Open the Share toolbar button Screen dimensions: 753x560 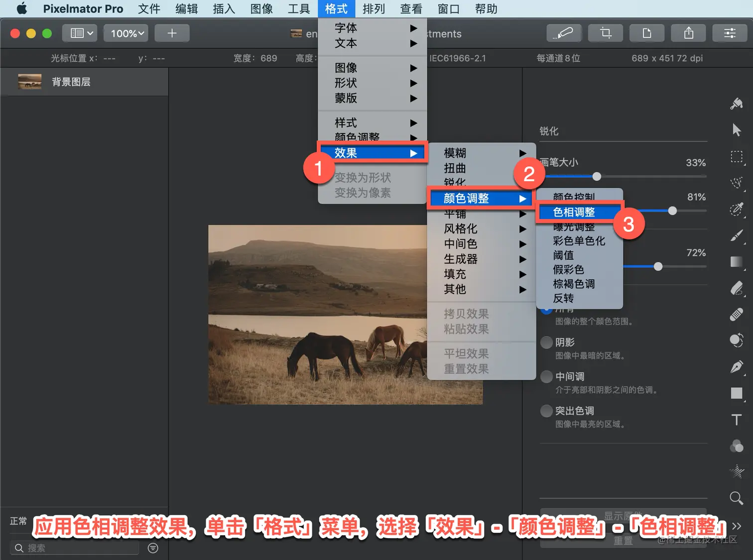(689, 33)
